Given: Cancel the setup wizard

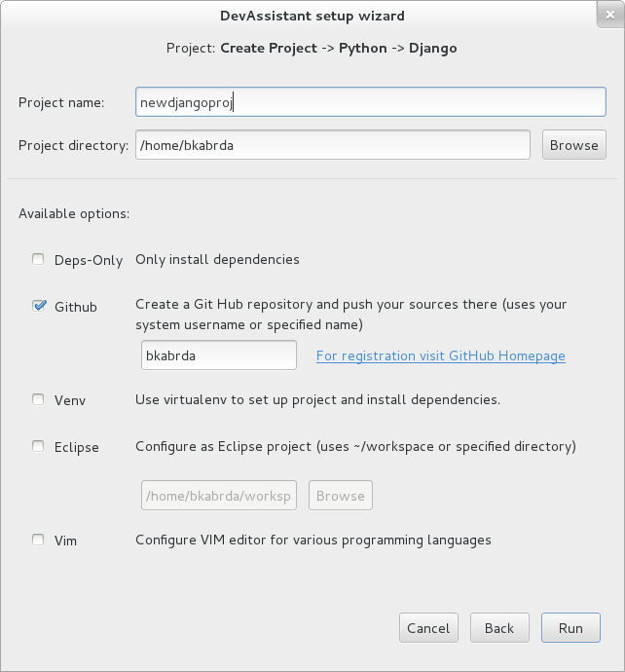Looking at the screenshot, I should 428,628.
